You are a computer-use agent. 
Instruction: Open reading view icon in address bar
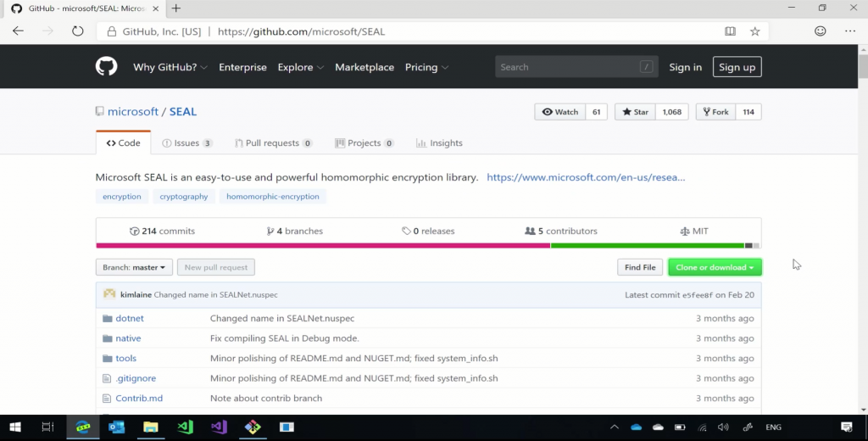pyautogui.click(x=730, y=31)
